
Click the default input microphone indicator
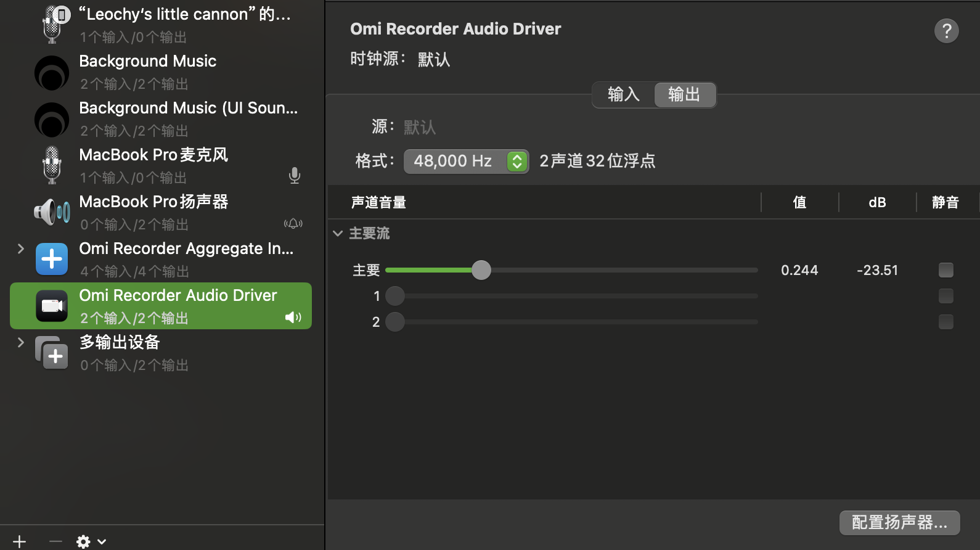click(x=295, y=176)
